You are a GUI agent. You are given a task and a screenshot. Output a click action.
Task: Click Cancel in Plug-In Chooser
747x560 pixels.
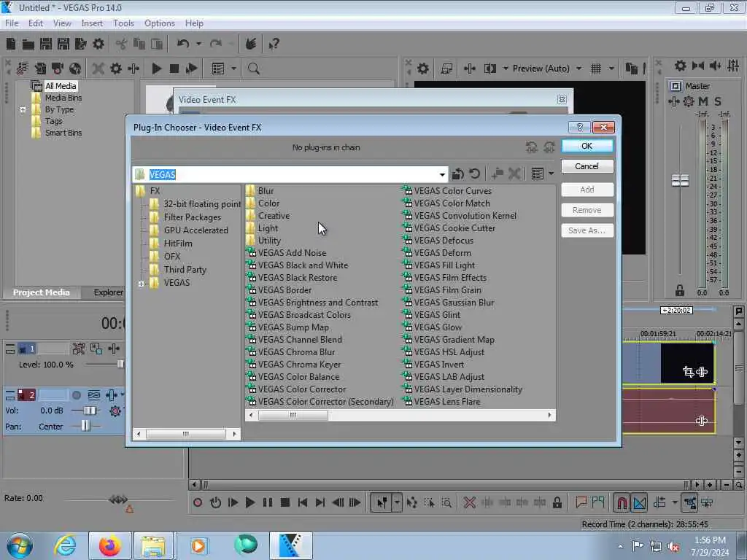point(587,166)
